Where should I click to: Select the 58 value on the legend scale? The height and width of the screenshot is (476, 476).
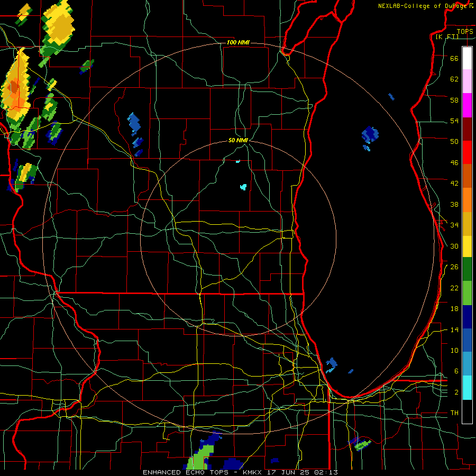[454, 100]
